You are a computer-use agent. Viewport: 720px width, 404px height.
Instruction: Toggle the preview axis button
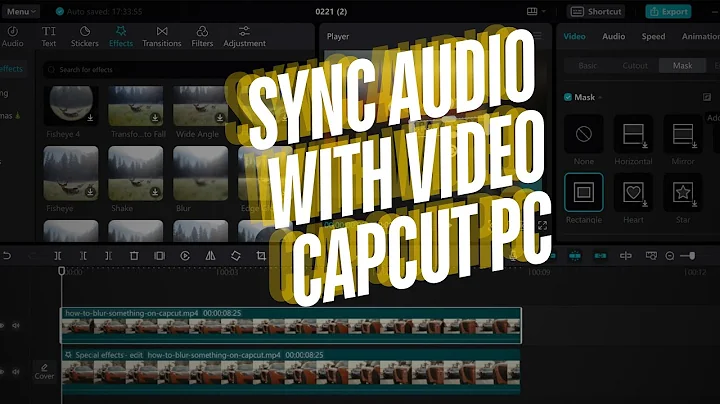(x=626, y=255)
